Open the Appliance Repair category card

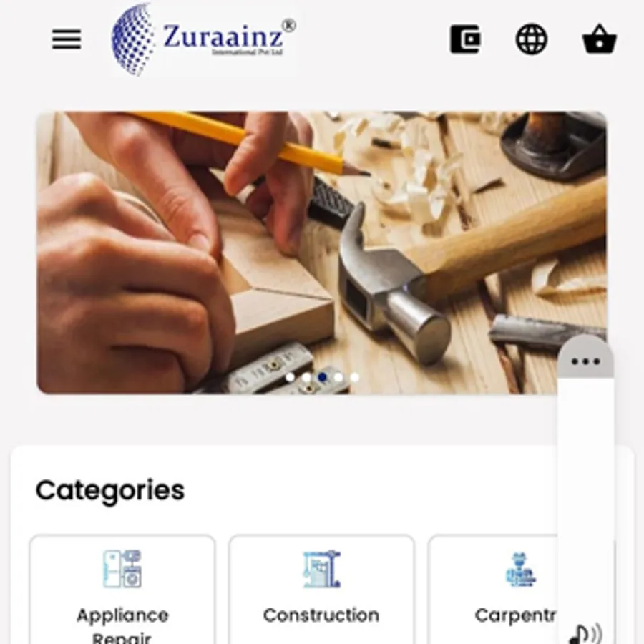122,590
